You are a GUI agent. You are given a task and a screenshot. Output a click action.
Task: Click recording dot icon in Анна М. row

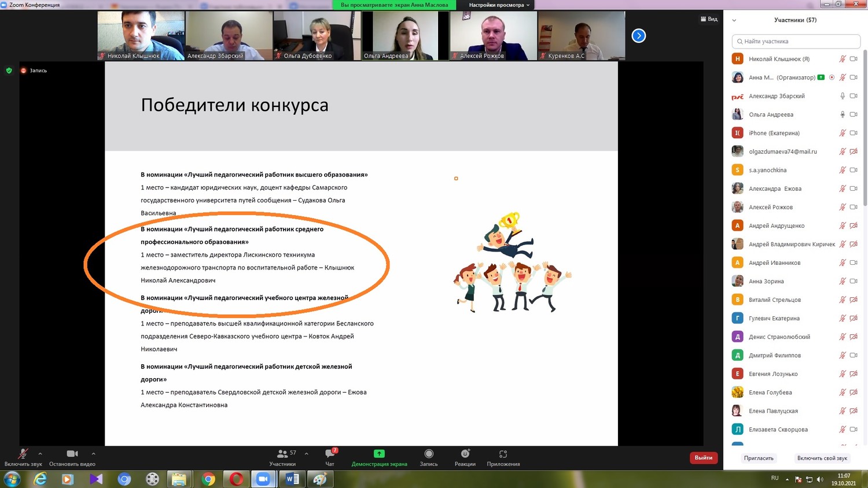(832, 77)
